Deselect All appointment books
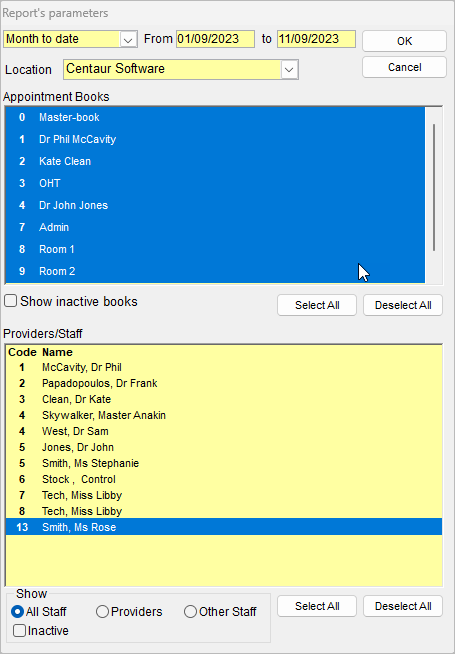The image size is (455, 654). [403, 305]
